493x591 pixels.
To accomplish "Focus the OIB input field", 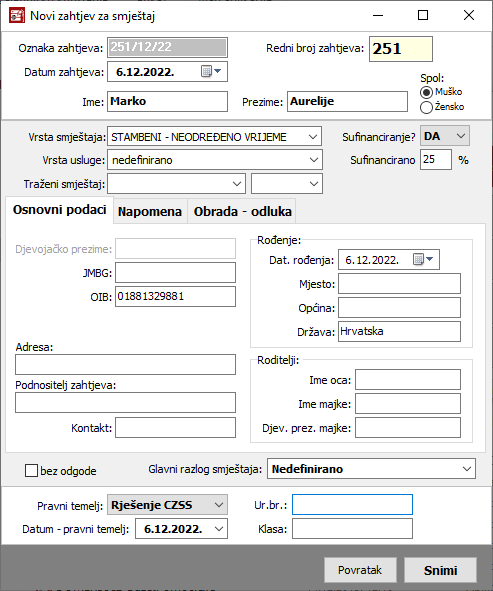I will (x=175, y=297).
